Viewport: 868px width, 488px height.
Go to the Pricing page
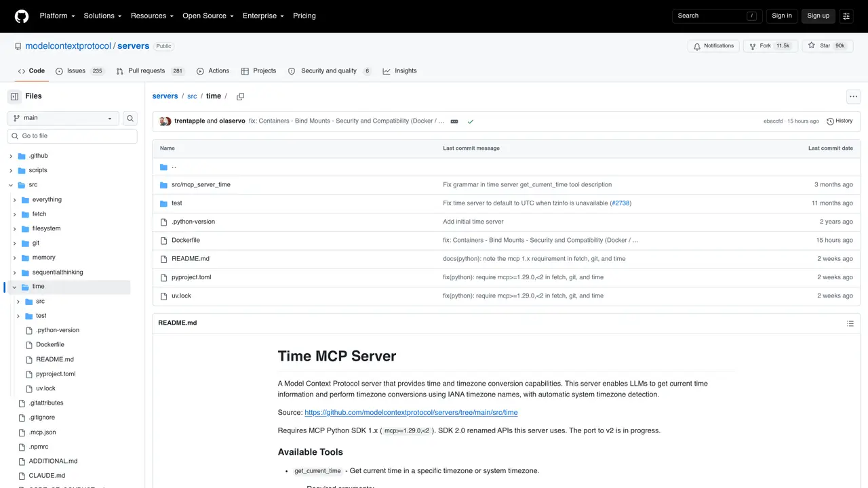pyautogui.click(x=304, y=16)
